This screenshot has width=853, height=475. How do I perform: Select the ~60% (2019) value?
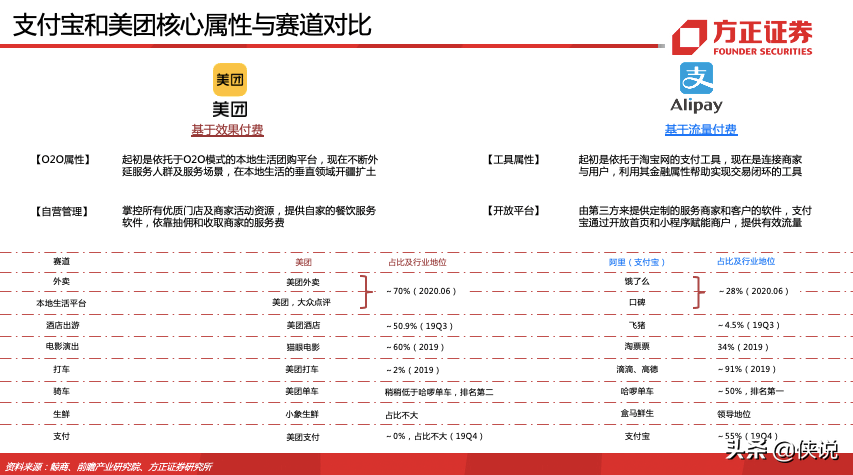click(x=415, y=347)
